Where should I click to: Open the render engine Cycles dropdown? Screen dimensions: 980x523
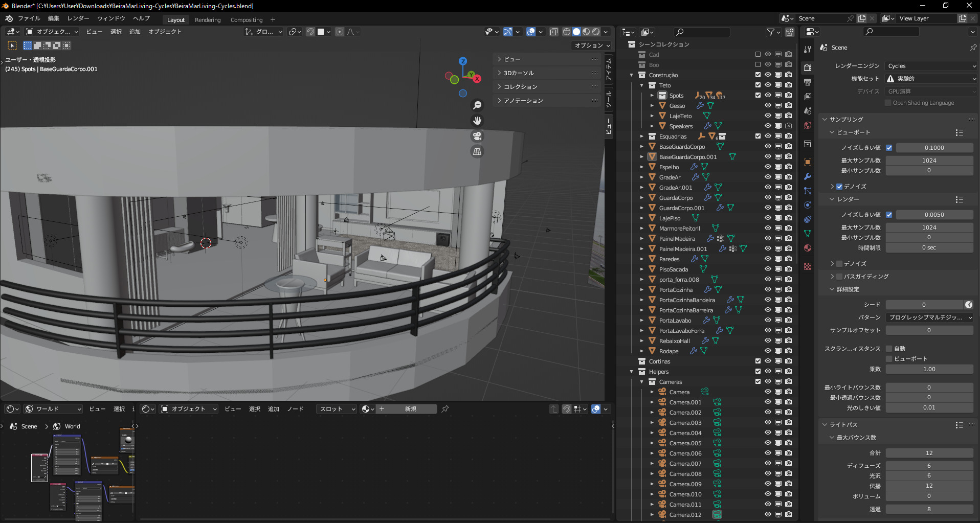[931, 66]
